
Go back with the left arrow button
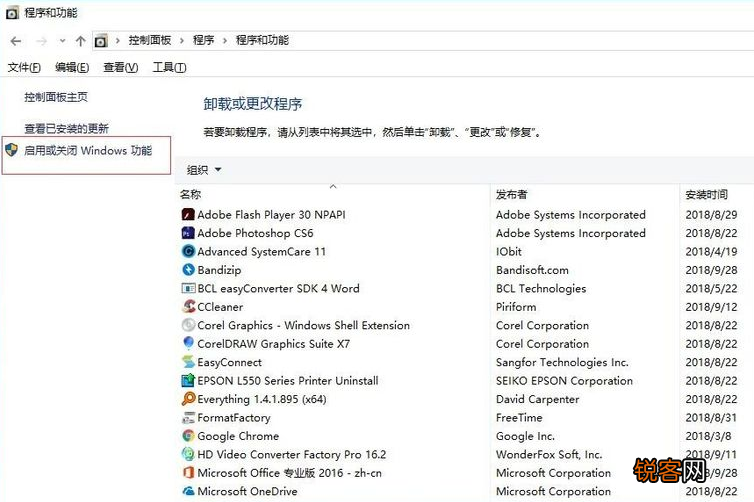[16, 41]
